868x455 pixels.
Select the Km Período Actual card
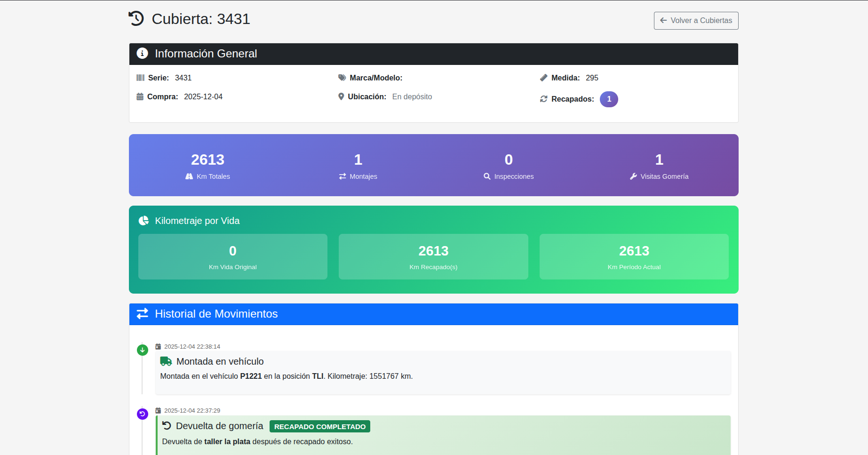pyautogui.click(x=634, y=256)
